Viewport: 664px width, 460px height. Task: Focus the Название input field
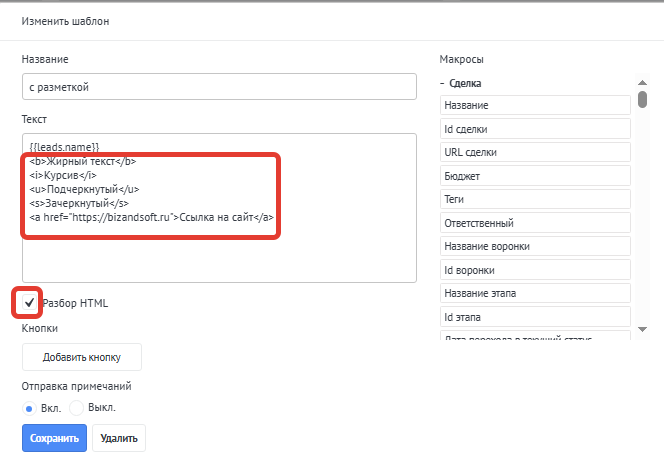(x=219, y=87)
